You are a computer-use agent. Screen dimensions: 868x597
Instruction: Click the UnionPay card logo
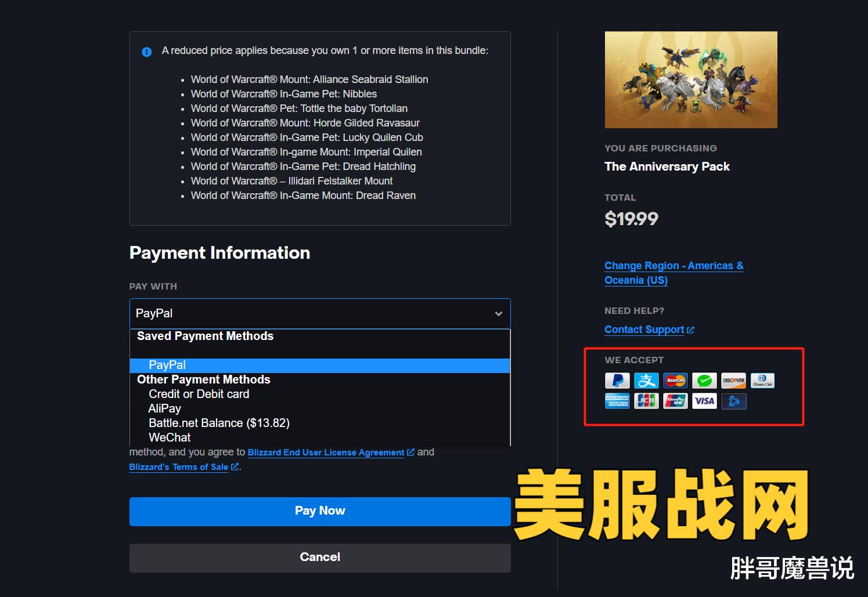675,401
